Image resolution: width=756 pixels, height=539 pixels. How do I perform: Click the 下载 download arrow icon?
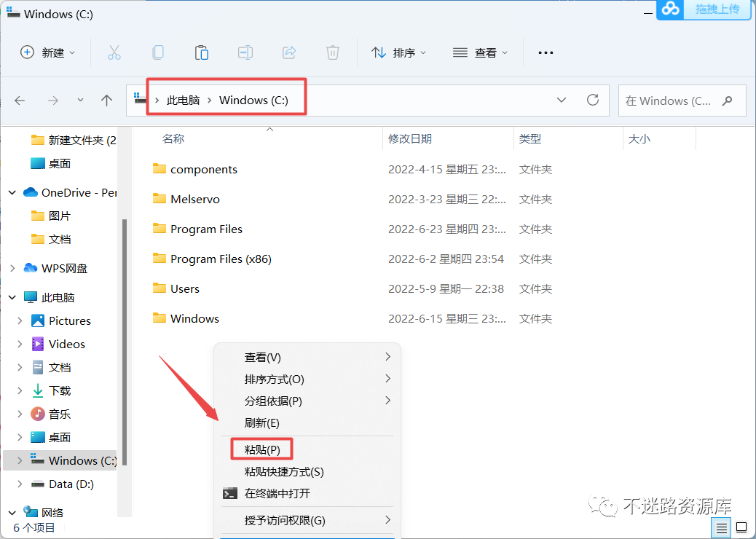(38, 390)
